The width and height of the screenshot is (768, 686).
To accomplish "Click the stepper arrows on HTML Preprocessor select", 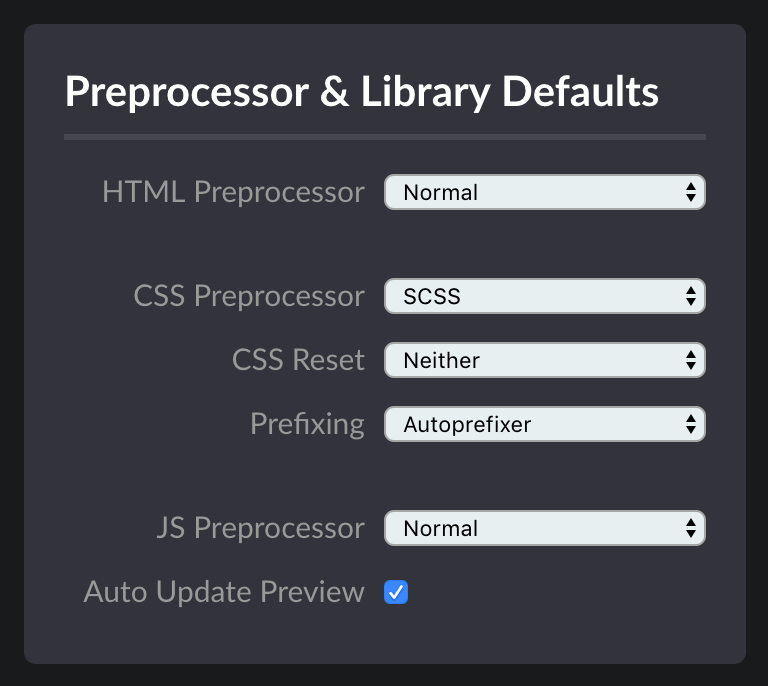I will [691, 192].
